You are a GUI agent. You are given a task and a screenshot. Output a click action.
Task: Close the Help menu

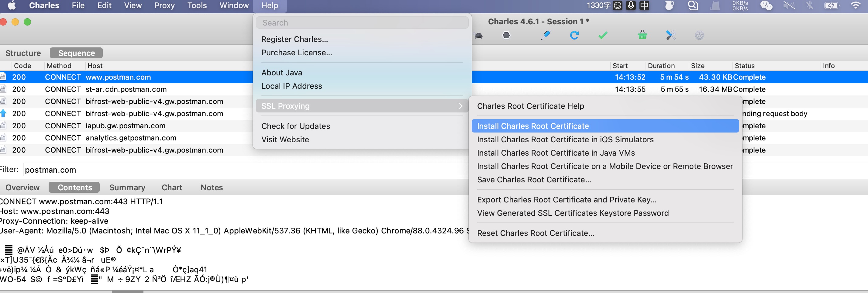(x=270, y=5)
